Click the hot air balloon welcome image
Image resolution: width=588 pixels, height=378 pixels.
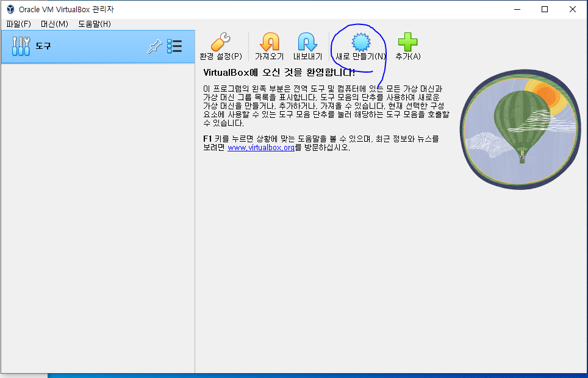(x=520, y=129)
